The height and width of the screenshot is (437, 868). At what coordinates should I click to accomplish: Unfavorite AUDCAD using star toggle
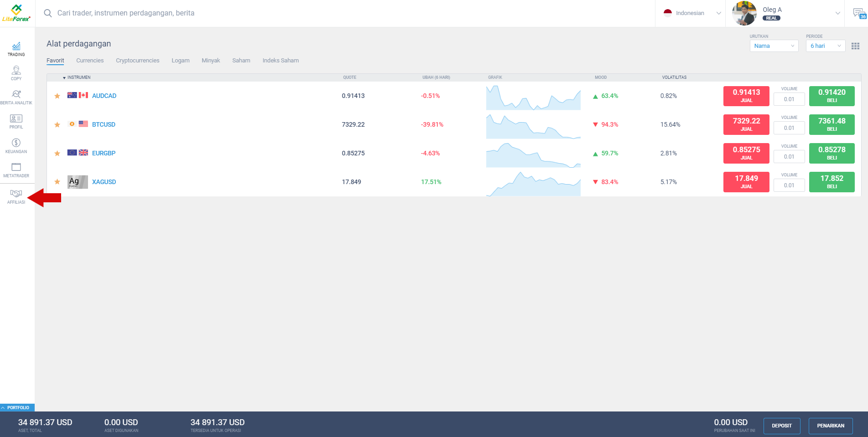pyautogui.click(x=57, y=96)
